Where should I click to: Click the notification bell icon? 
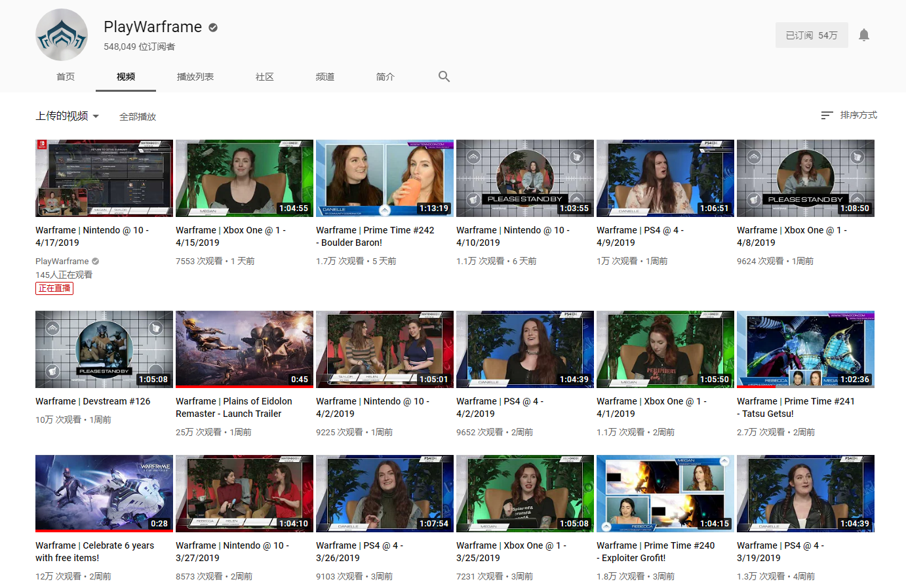click(x=864, y=35)
